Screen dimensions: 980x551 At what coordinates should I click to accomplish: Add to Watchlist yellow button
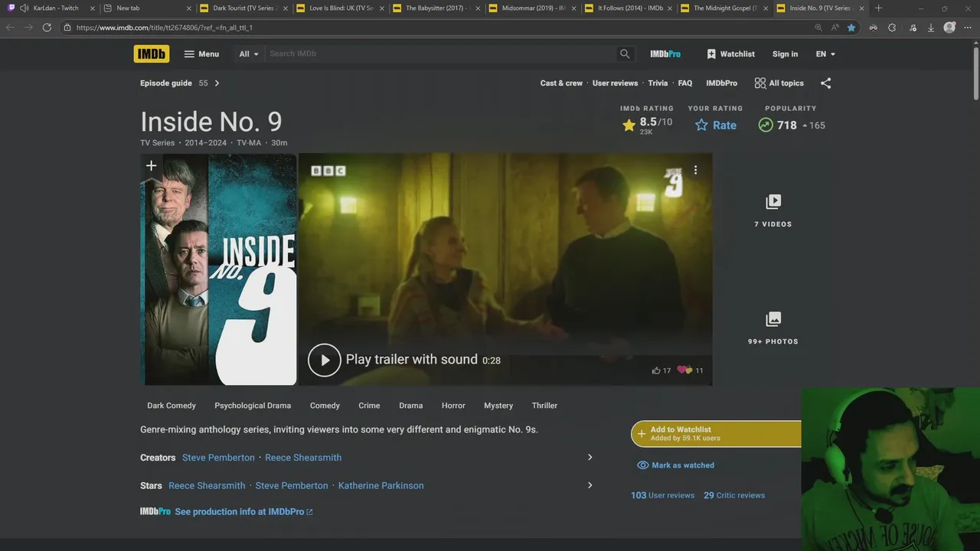pyautogui.click(x=716, y=434)
